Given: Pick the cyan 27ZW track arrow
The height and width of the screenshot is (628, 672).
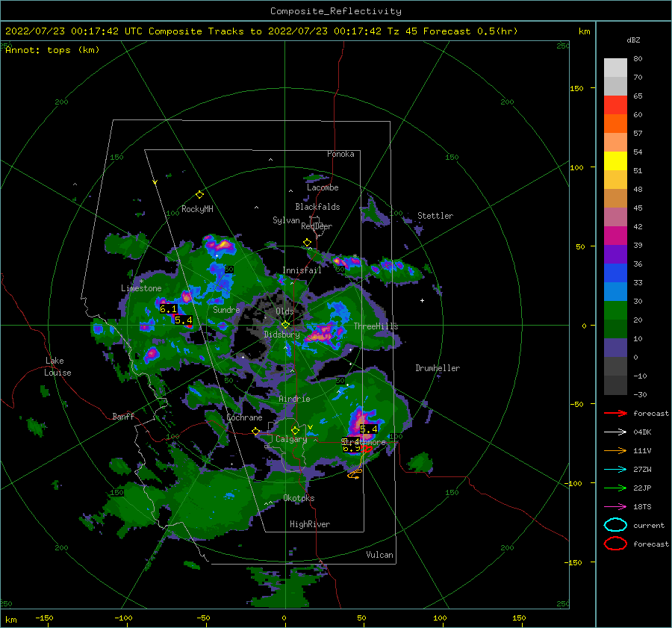Looking at the screenshot, I should click(x=615, y=470).
